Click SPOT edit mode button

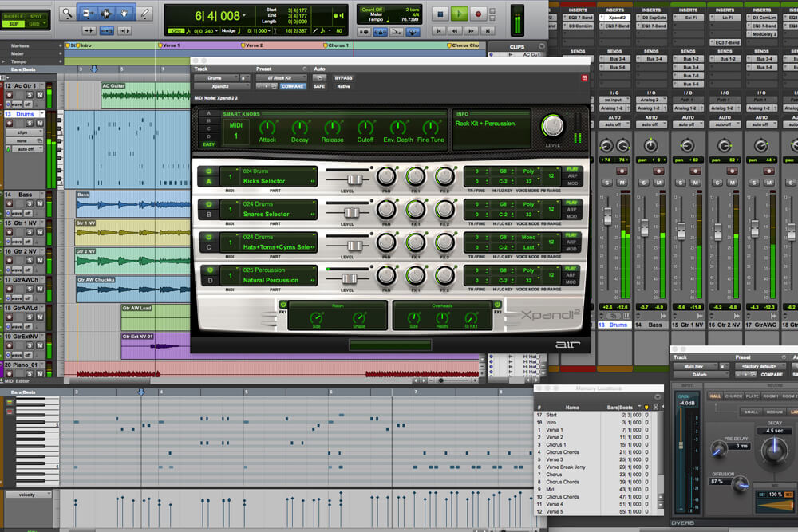pyautogui.click(x=36, y=17)
